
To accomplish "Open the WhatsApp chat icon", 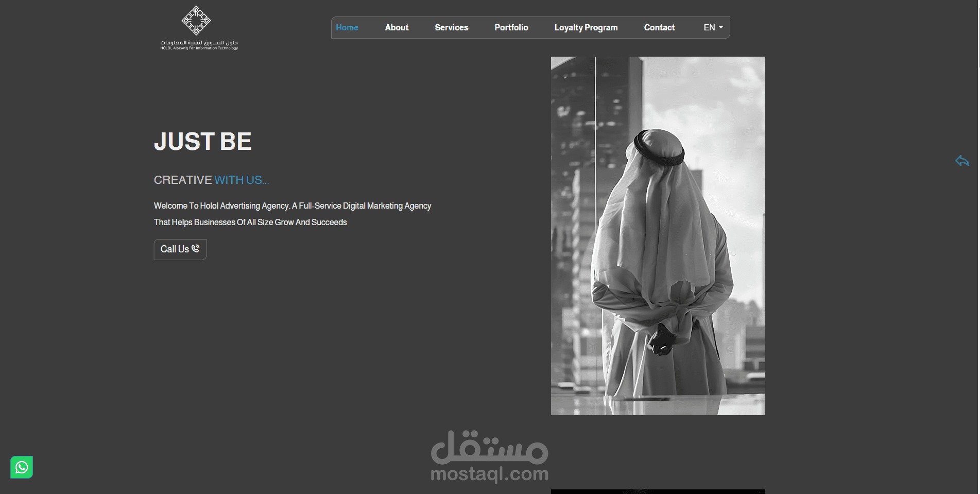I will [22, 467].
